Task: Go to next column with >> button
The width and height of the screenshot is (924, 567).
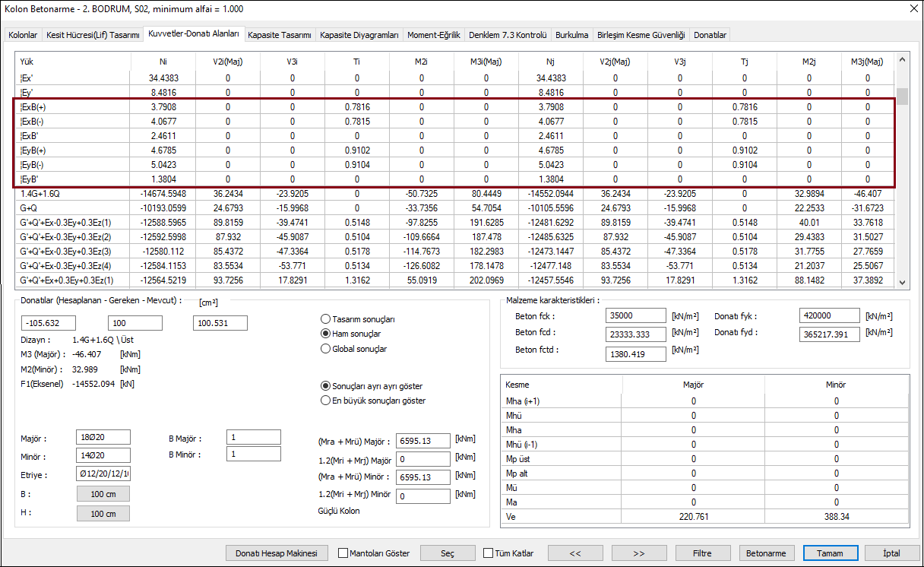Action: click(638, 553)
